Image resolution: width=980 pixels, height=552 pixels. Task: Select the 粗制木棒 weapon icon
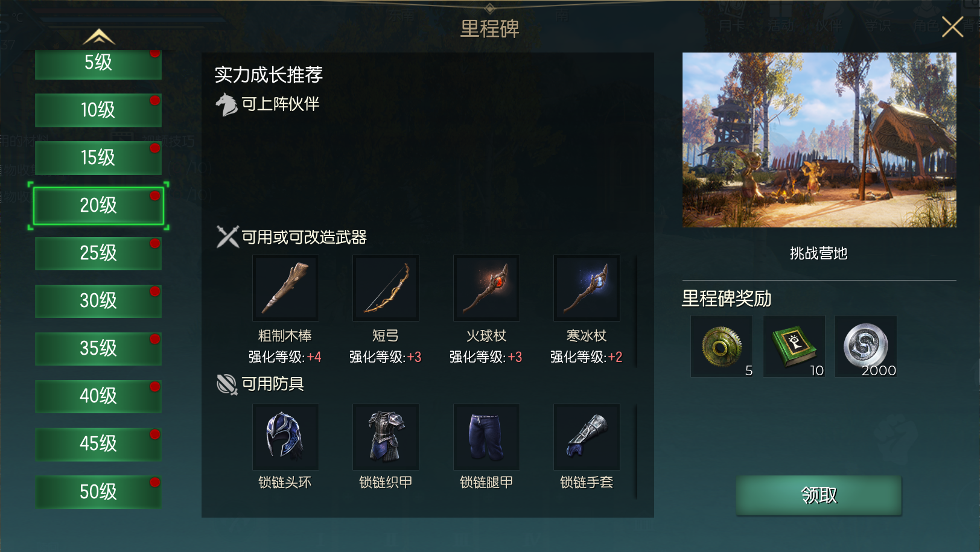pyautogui.click(x=285, y=288)
